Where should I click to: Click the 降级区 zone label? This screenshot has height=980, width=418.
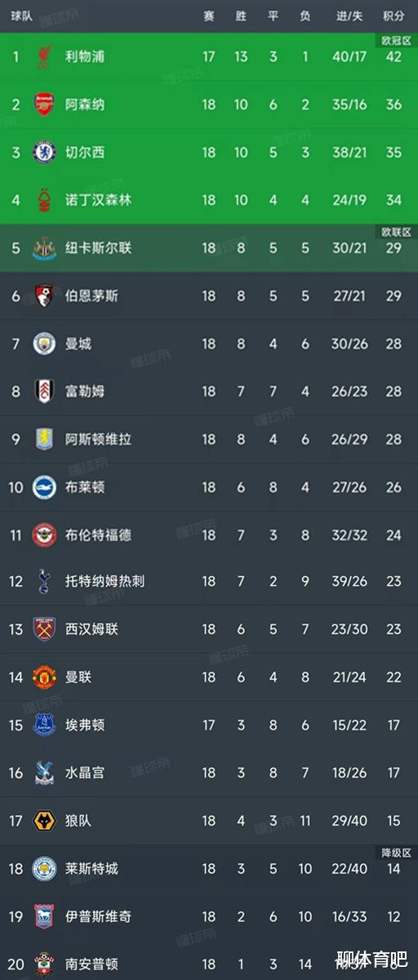(395, 853)
